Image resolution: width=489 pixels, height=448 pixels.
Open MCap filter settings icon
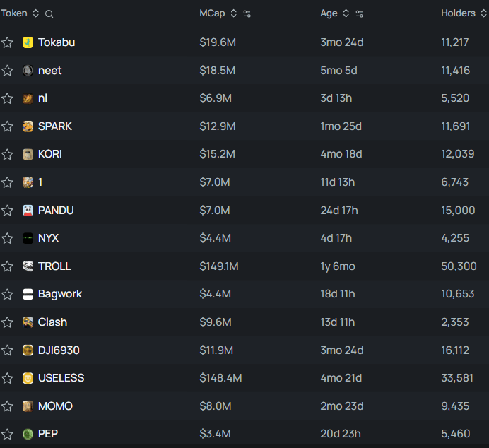pos(247,14)
